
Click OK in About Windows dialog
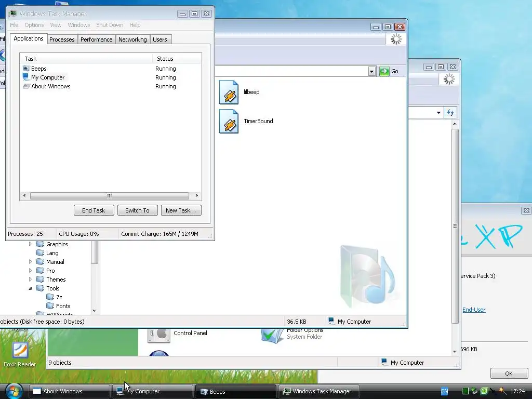[509, 374]
